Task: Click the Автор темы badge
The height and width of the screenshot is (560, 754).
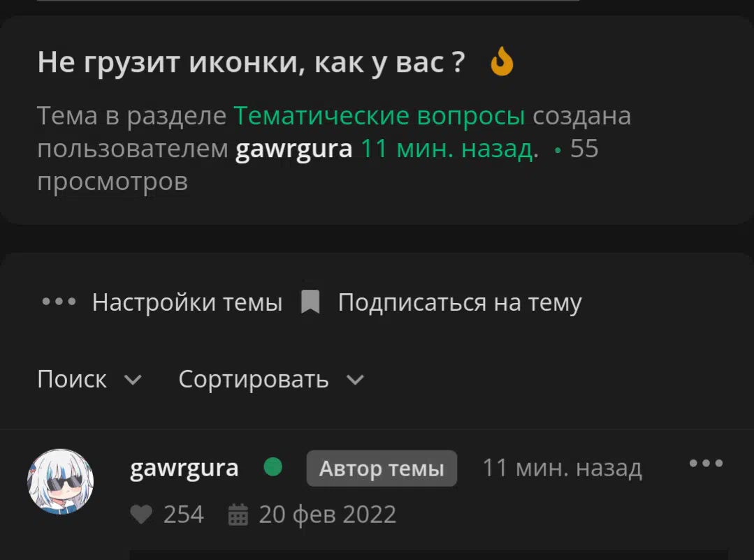Action: click(382, 469)
